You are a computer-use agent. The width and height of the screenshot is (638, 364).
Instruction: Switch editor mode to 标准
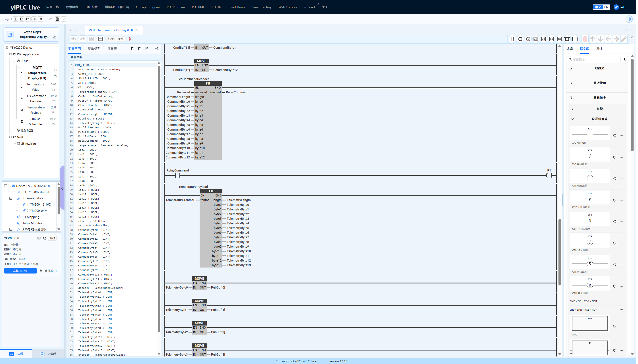pyautogui.click(x=120, y=39)
